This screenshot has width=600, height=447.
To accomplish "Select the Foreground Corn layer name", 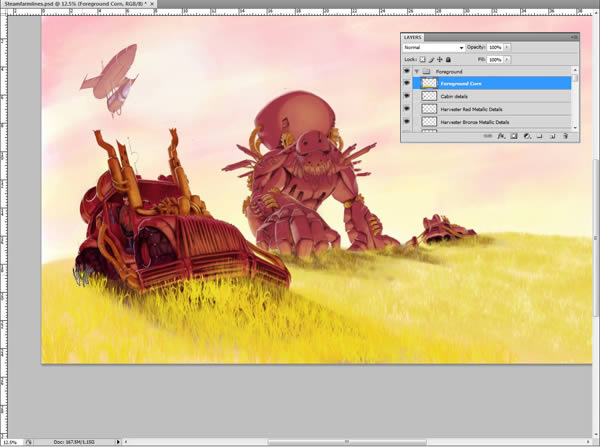I will (461, 83).
